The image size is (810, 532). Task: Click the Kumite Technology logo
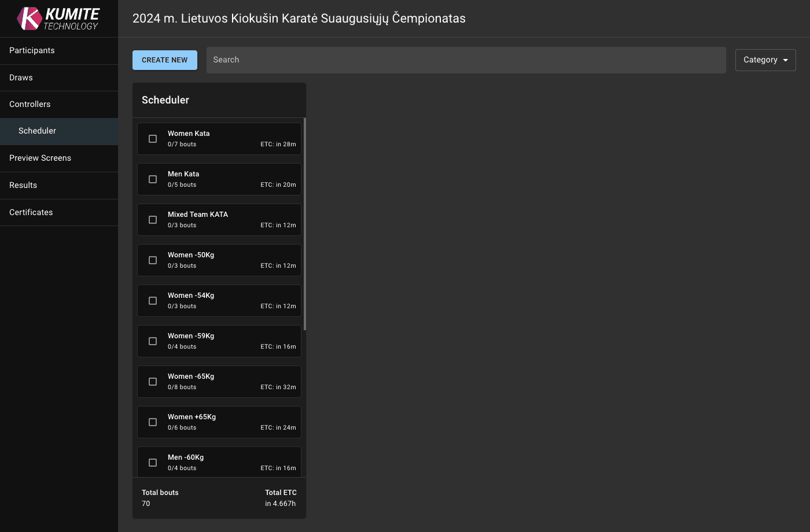[55, 18]
